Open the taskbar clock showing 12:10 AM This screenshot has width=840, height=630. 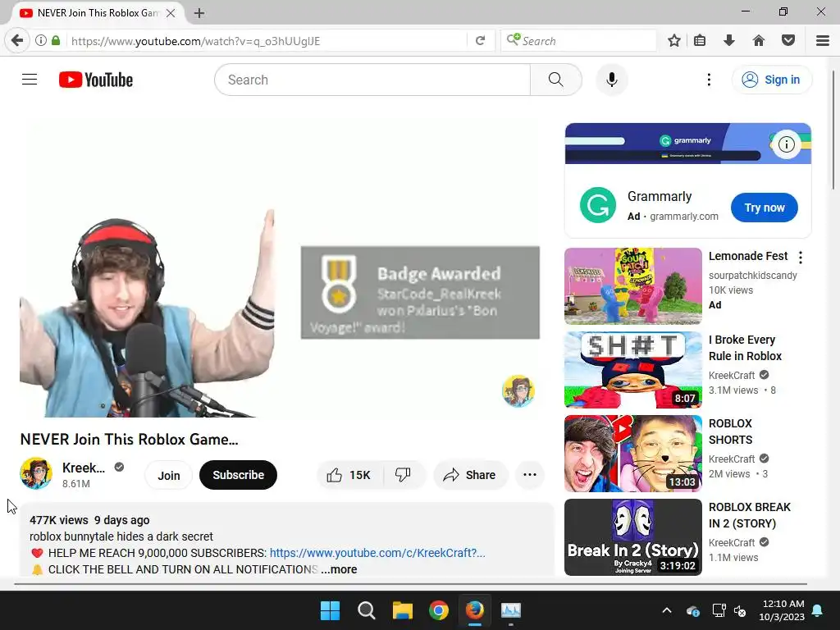click(782, 610)
